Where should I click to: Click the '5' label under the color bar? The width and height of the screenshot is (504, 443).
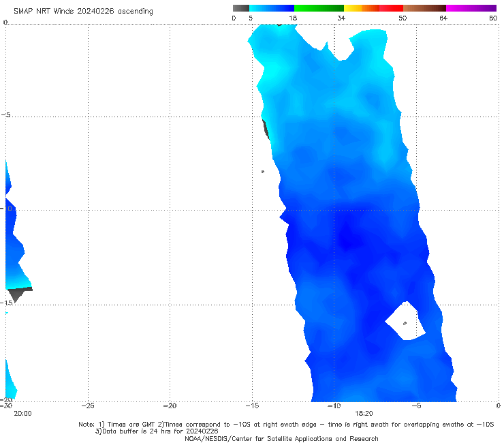251,18
